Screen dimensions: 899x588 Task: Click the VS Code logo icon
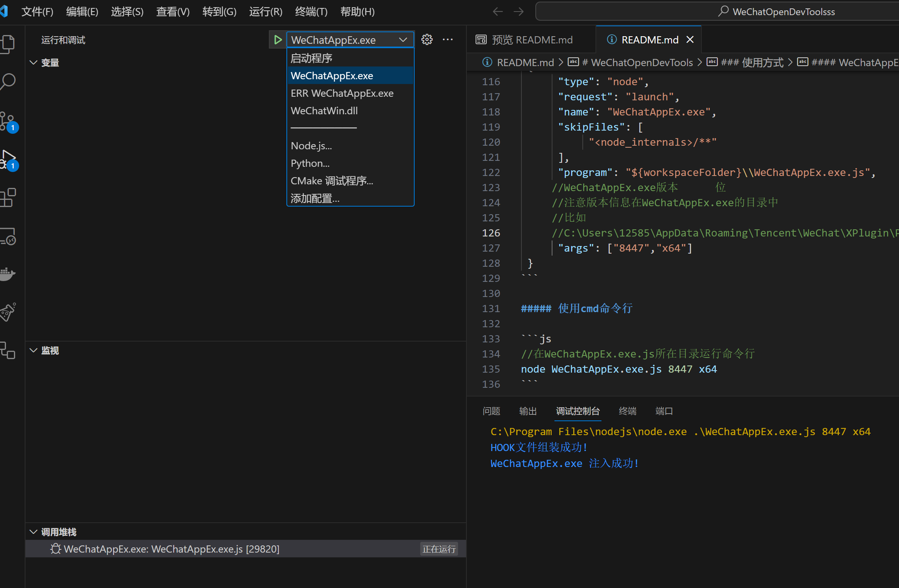point(4,11)
